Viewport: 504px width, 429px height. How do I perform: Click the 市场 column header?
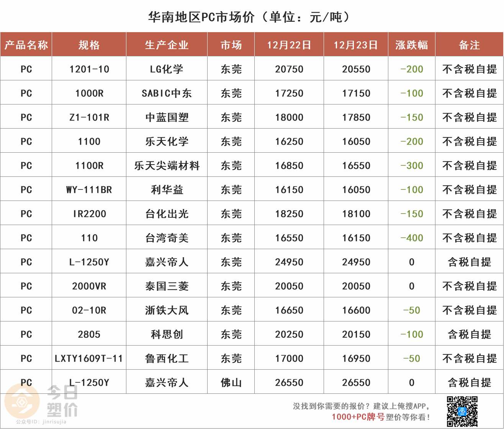(x=231, y=45)
